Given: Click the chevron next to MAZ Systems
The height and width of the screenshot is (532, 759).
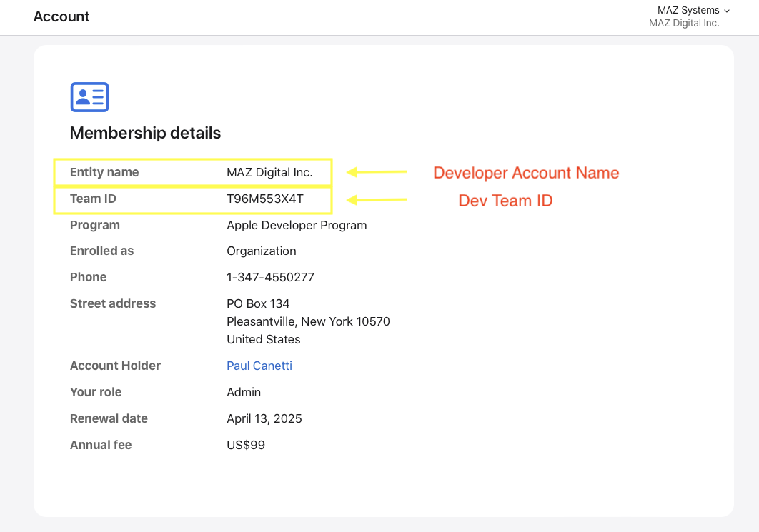Looking at the screenshot, I should click(726, 11).
